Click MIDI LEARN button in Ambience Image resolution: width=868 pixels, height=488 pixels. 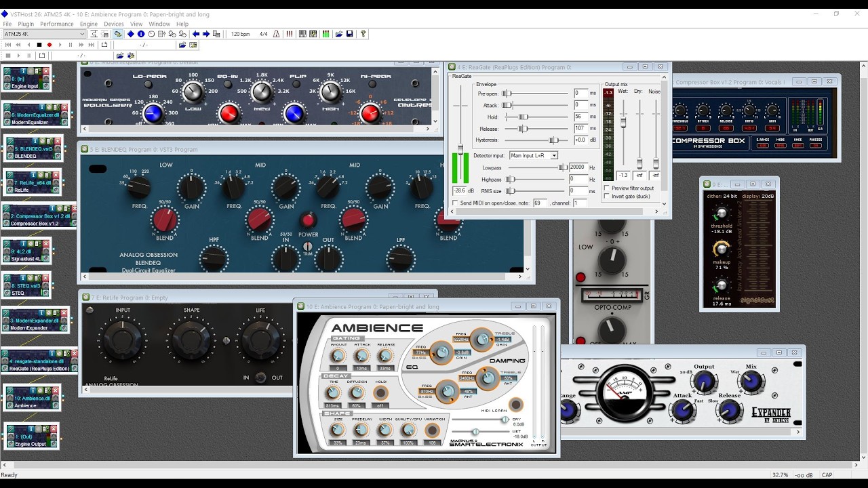point(516,405)
